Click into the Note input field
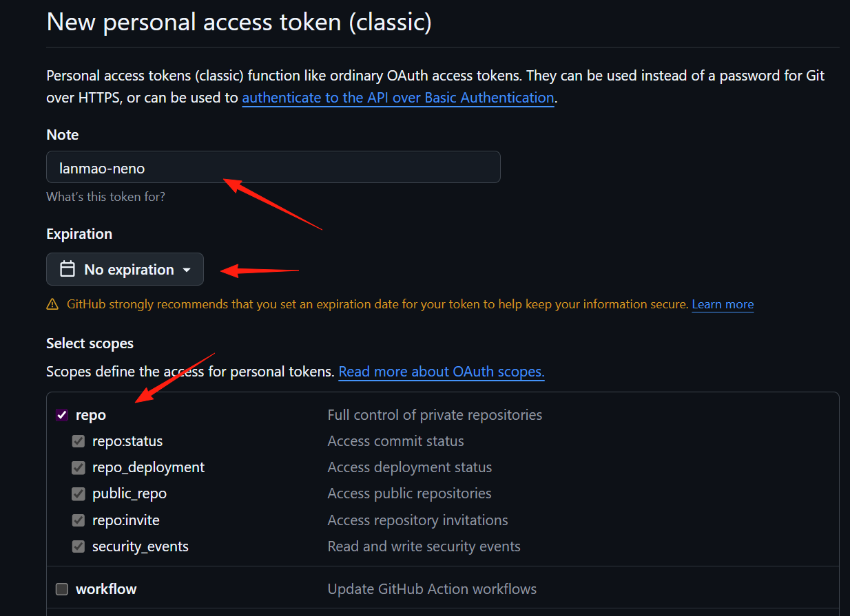The image size is (850, 616). coord(273,167)
